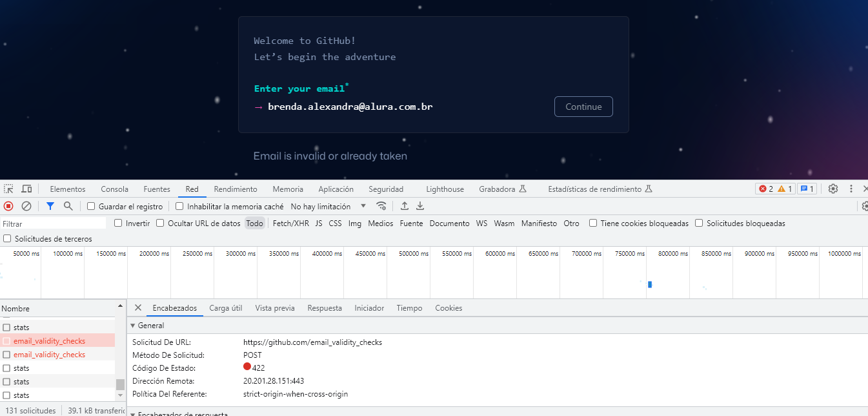Click the 422 status code value
868x416 pixels.
[x=258, y=368]
